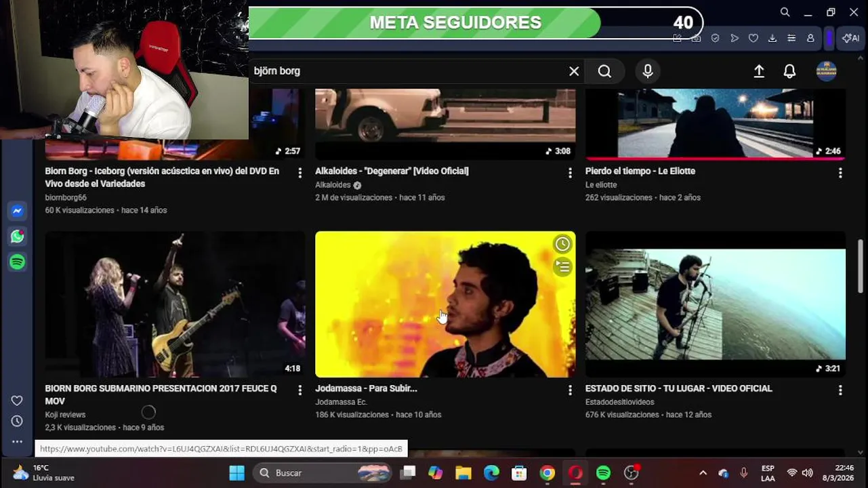The height and width of the screenshot is (488, 868).
Task: Open options menu for BIORN BORG SUBMARINO video
Action: pyautogui.click(x=300, y=390)
